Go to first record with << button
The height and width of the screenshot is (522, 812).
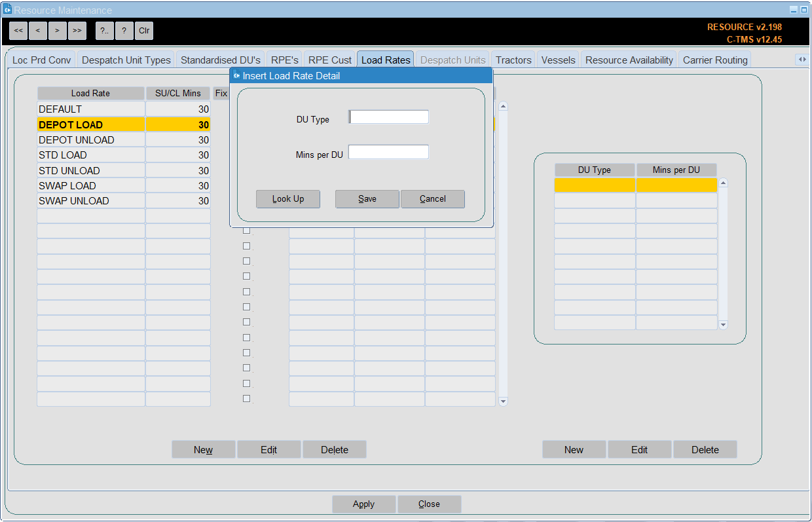(x=18, y=30)
